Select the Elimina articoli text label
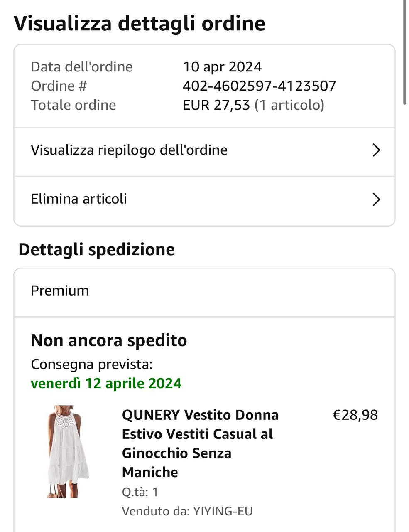 [x=79, y=199]
